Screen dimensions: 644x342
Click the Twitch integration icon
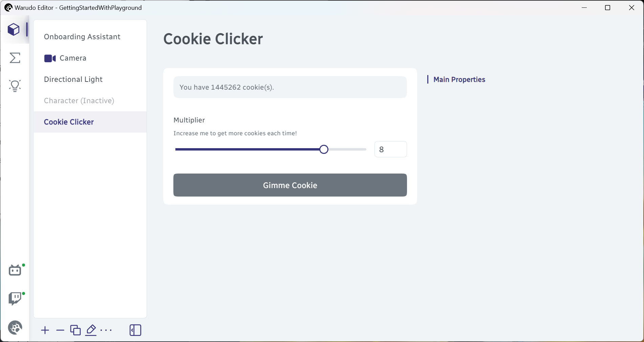tap(15, 299)
